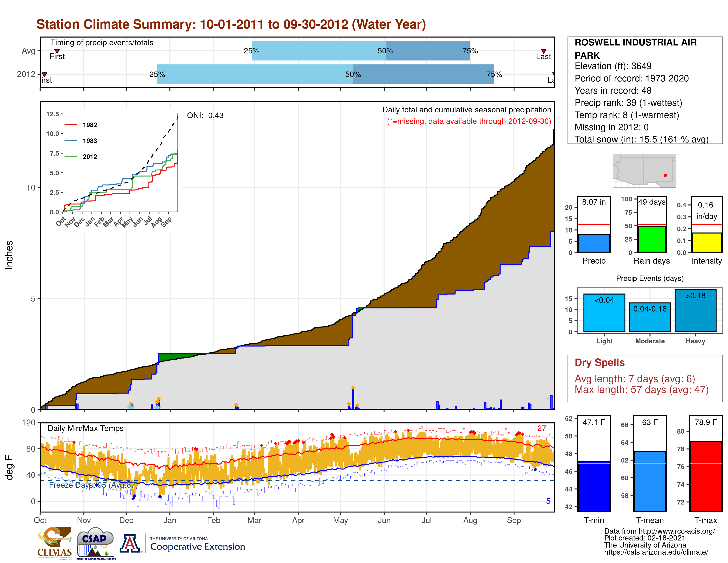Click the '8.07 in' precip value
Screen dimensions: 728x563
[x=594, y=202]
